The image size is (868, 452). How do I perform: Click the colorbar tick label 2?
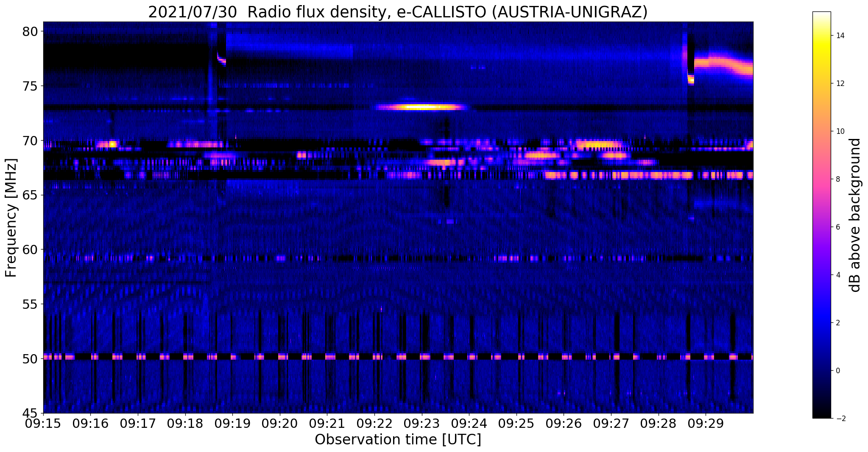tap(837, 323)
